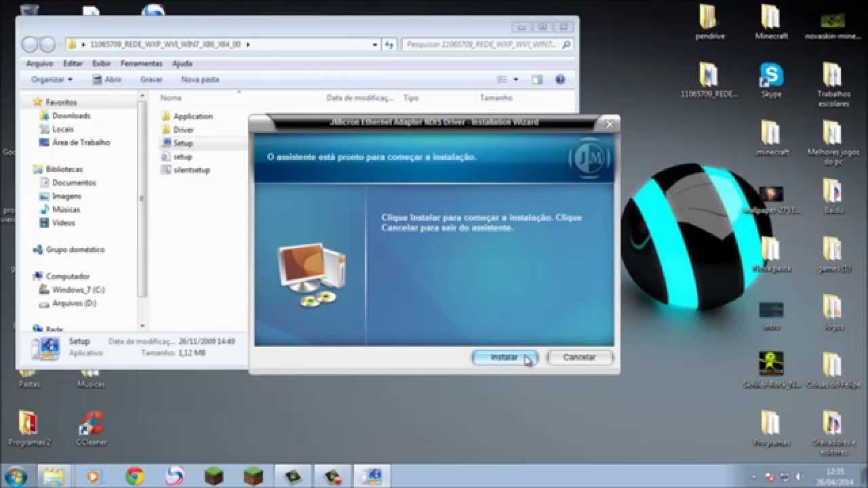Open the Ferramentas menu
The image size is (868, 488).
(x=141, y=63)
